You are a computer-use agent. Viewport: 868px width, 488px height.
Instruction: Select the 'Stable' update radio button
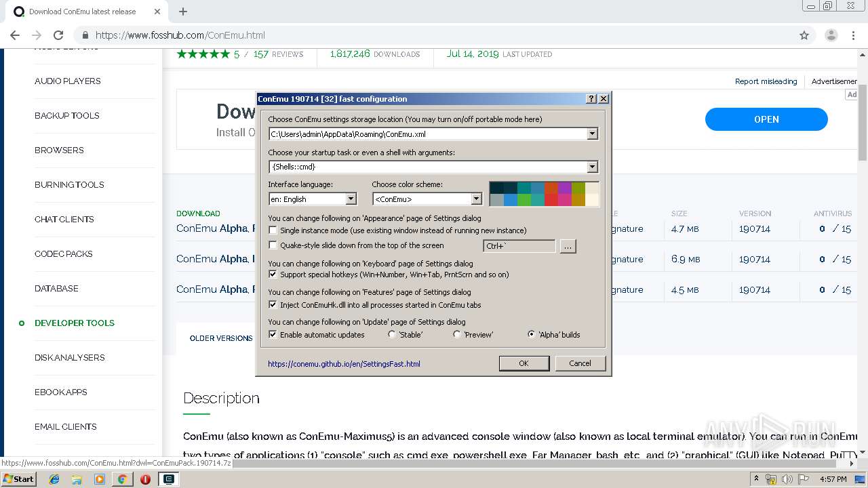coord(392,334)
